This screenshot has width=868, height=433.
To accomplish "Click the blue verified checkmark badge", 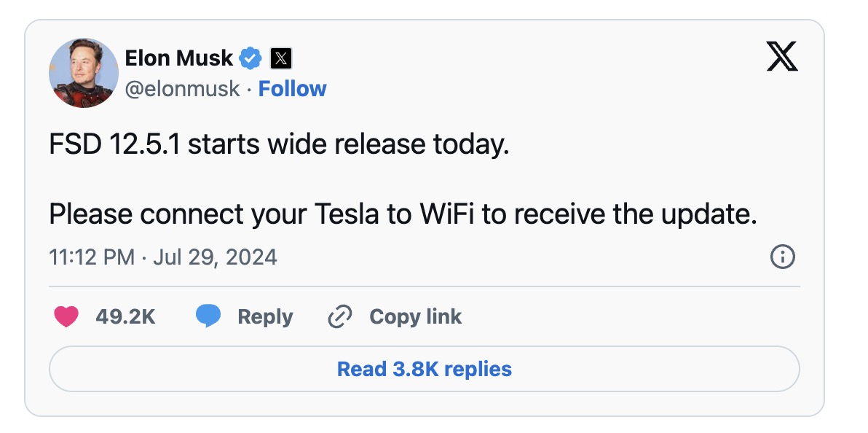I will (x=251, y=58).
